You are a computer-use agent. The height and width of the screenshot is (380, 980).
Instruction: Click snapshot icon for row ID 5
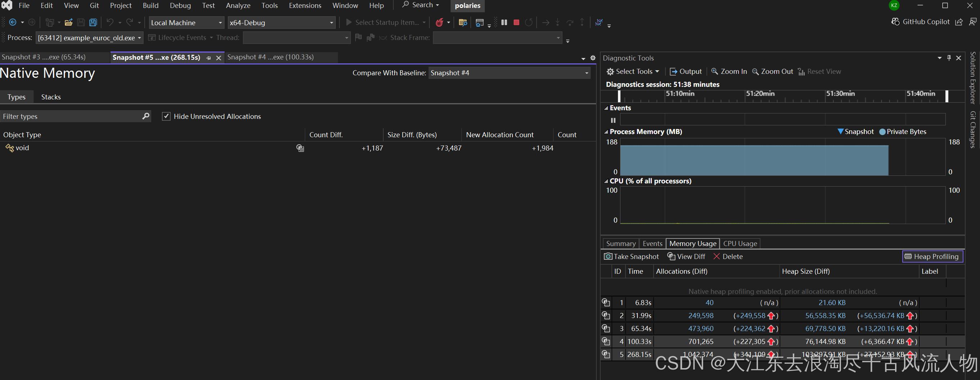point(606,354)
